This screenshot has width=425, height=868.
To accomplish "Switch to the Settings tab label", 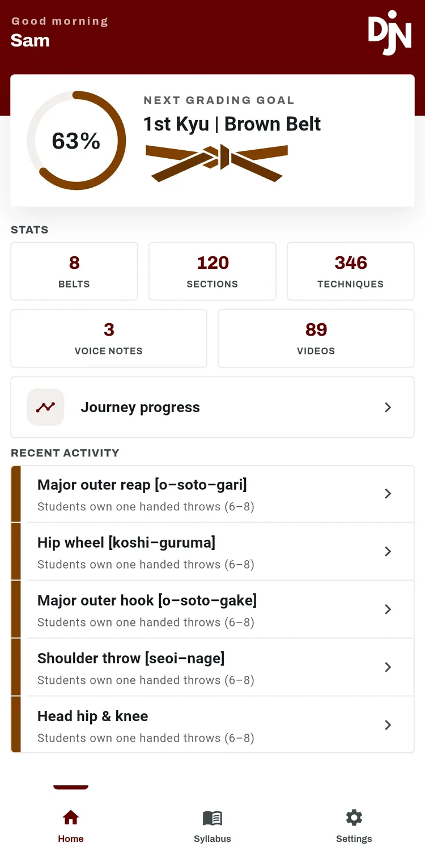I will coord(354,839).
